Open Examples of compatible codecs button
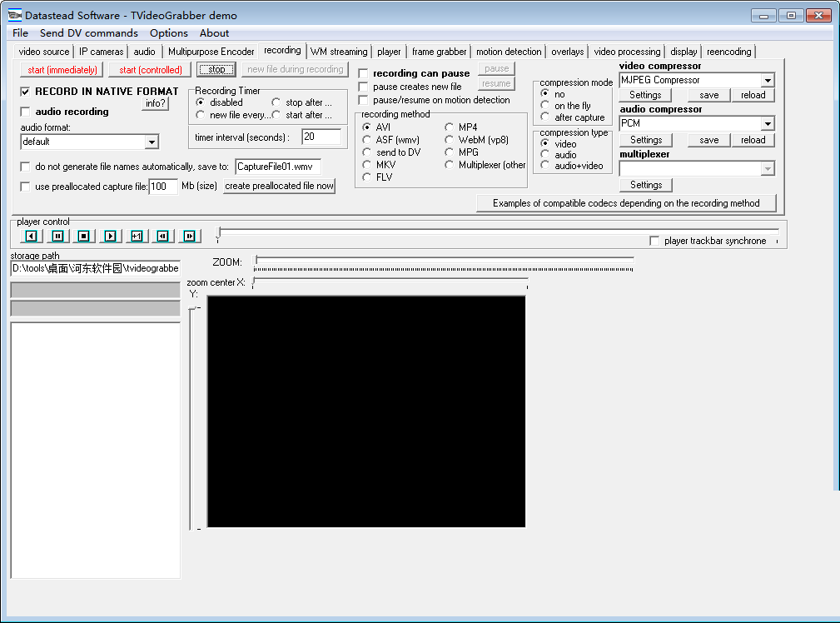The width and height of the screenshot is (840, 623). [x=626, y=203]
